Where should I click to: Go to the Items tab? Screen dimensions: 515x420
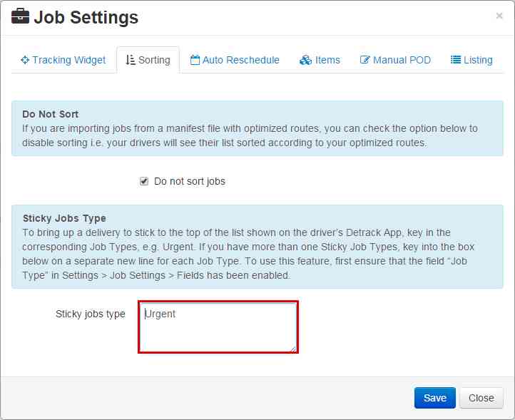pyautogui.click(x=327, y=61)
